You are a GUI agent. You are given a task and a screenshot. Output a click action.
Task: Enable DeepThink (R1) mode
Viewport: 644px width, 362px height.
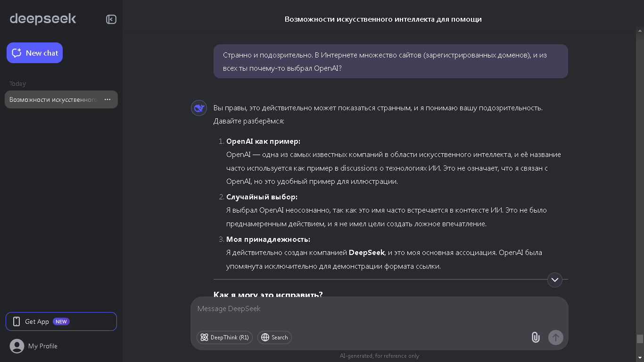point(224,337)
